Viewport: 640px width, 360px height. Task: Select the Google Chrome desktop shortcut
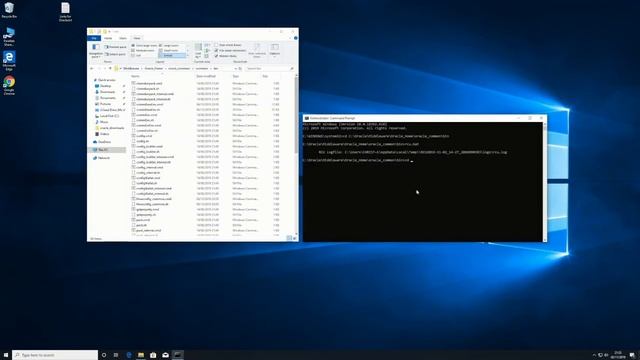point(9,85)
